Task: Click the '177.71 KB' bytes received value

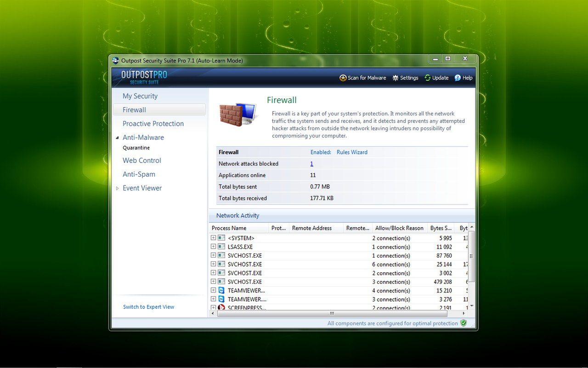Action: [322, 198]
